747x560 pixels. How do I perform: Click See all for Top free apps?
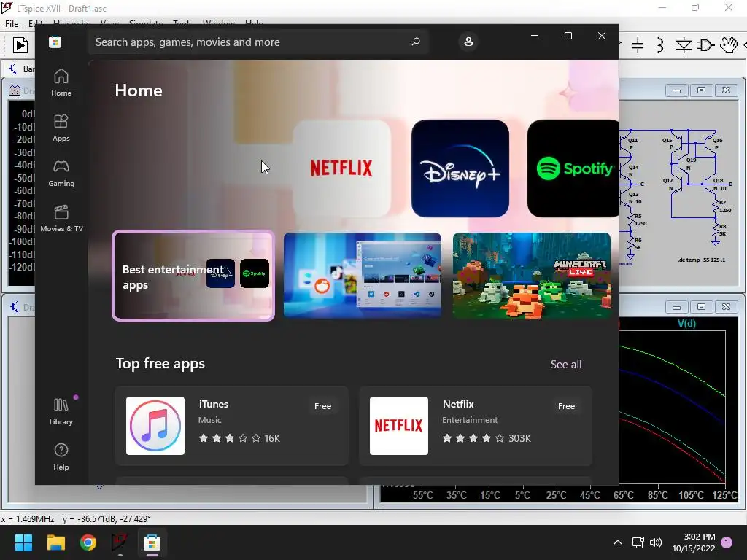(566, 365)
